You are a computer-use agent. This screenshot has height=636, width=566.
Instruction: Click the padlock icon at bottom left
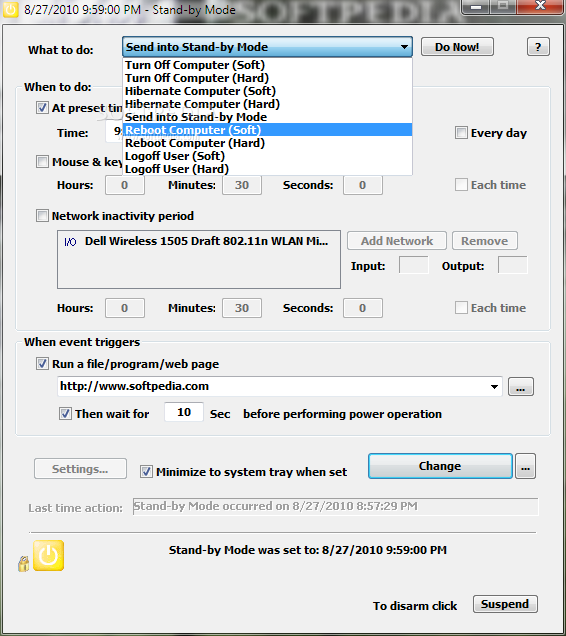[24, 564]
